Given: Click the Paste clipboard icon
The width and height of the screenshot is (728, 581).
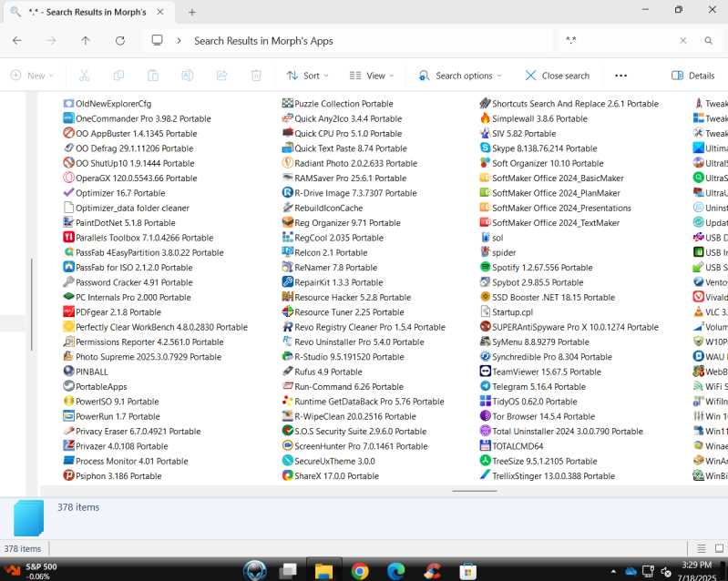Looking at the screenshot, I should pyautogui.click(x=153, y=76).
